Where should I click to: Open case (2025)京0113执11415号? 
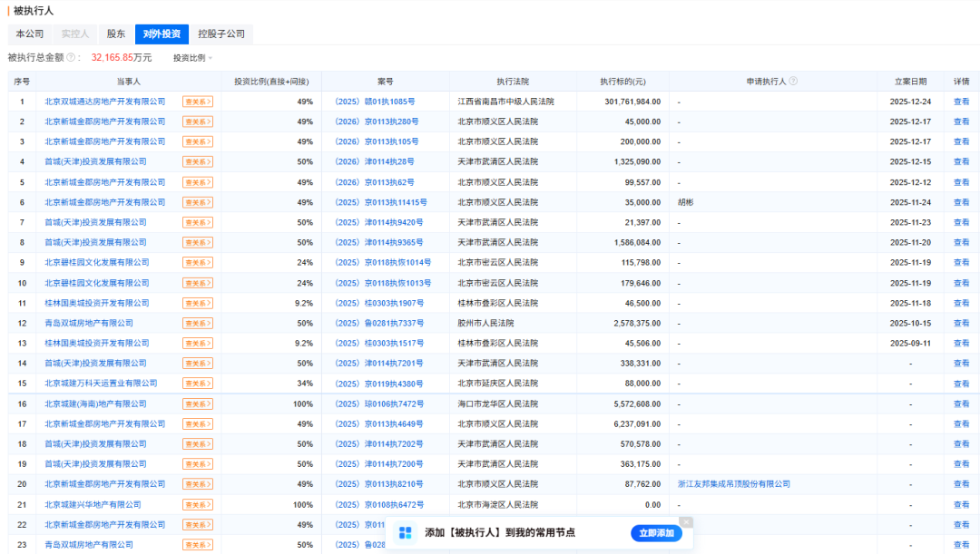381,201
